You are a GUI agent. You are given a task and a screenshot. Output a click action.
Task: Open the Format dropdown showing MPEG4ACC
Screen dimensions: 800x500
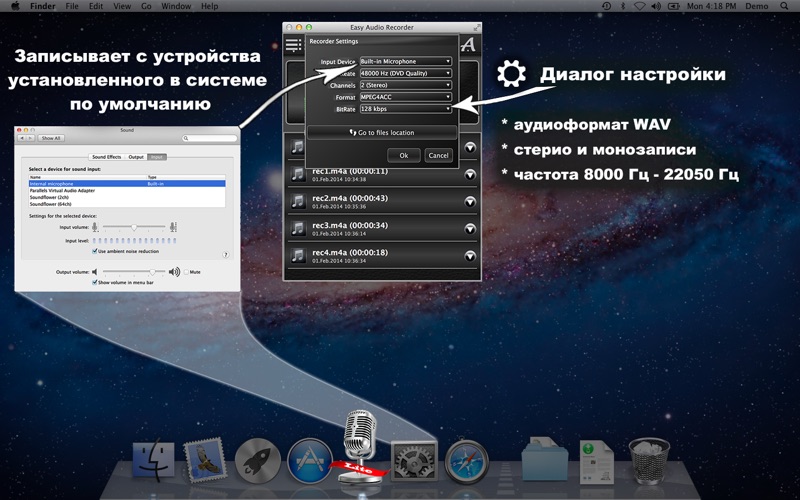pos(406,96)
